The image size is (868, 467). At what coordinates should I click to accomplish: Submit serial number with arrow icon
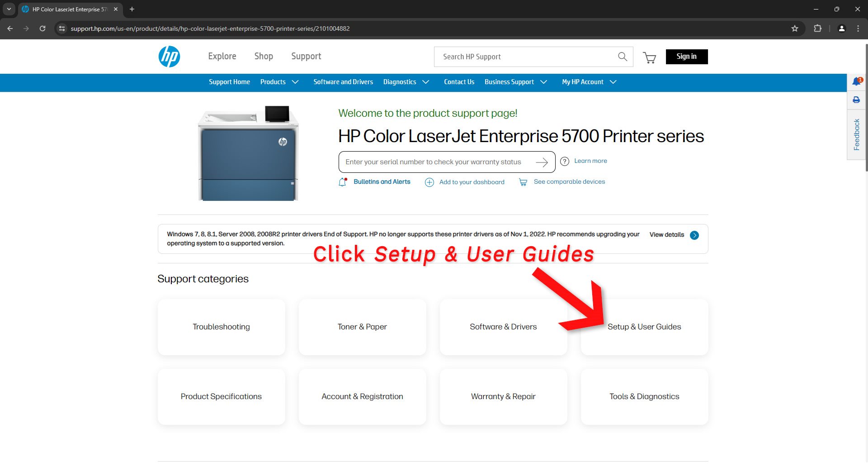[542, 162]
